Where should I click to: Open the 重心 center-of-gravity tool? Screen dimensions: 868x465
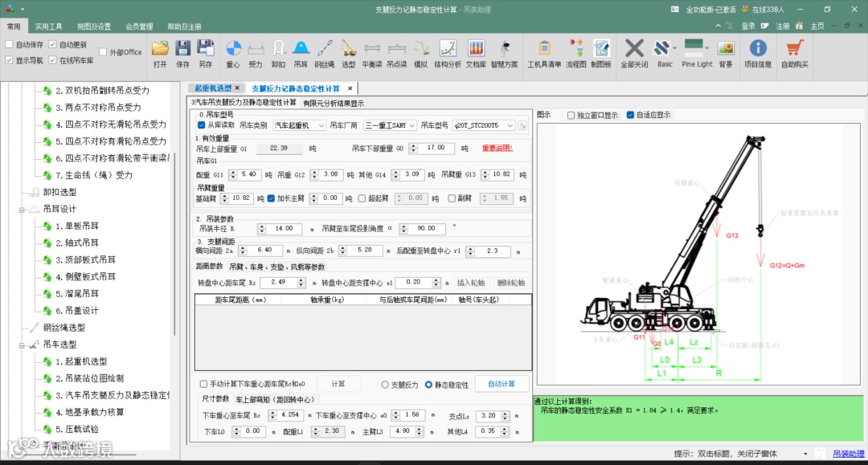[233, 54]
